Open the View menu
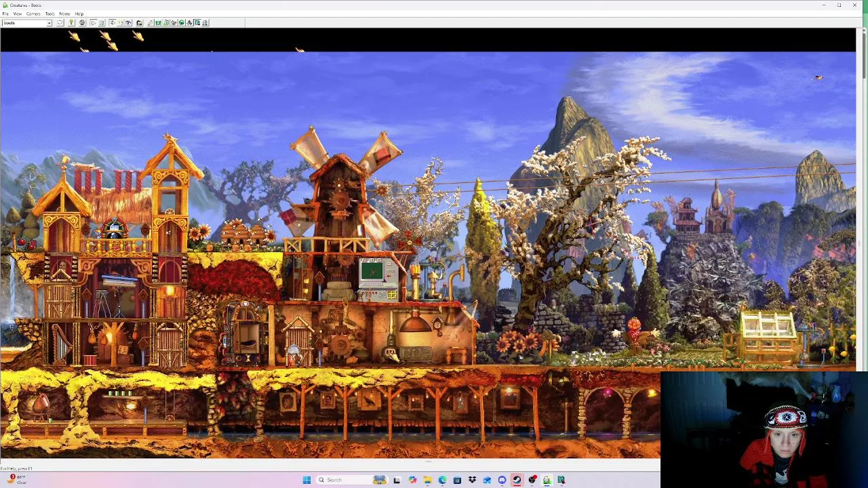Screen dimensions: 868x488 click(x=18, y=14)
